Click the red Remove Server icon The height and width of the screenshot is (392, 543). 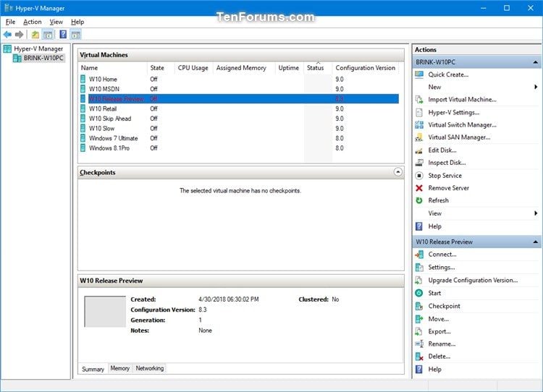(419, 188)
